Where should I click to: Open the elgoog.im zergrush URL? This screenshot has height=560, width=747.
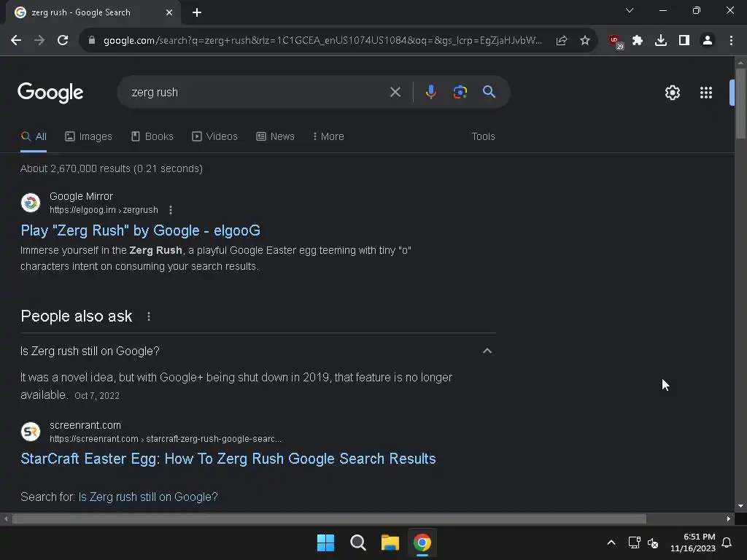tap(104, 210)
